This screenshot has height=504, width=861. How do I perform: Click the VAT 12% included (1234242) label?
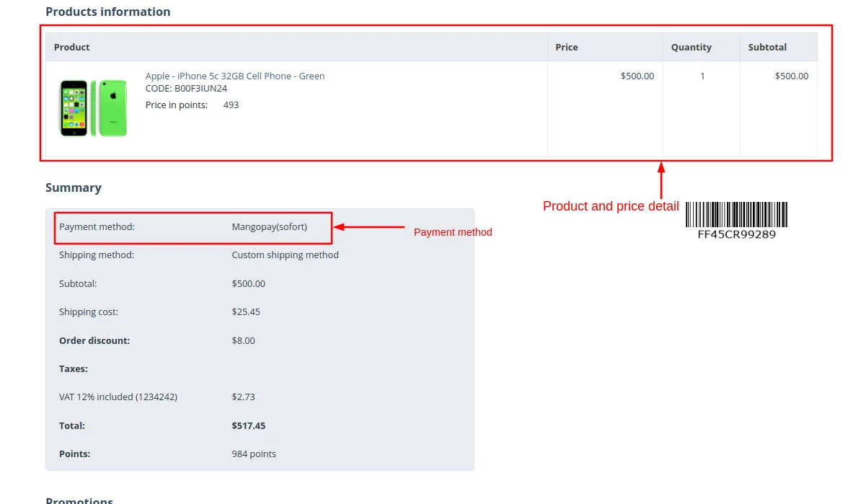(x=118, y=397)
